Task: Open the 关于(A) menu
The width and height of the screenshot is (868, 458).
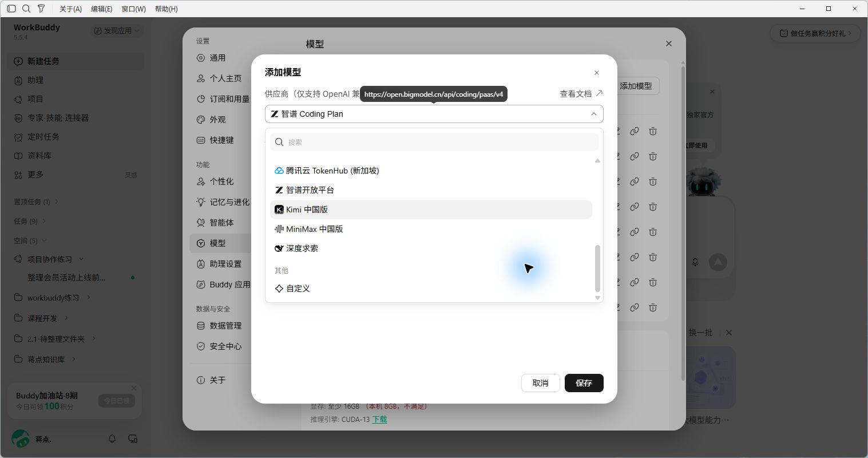Action: [x=71, y=9]
